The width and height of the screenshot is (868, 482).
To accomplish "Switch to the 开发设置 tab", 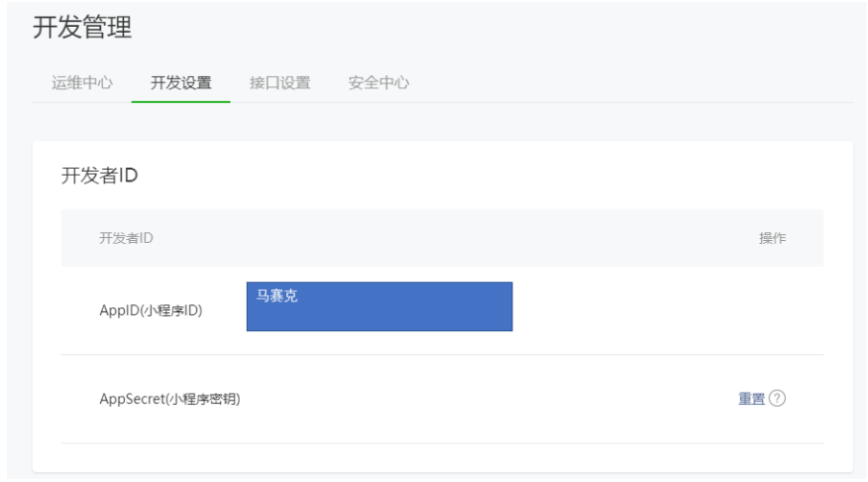I will 180,83.
